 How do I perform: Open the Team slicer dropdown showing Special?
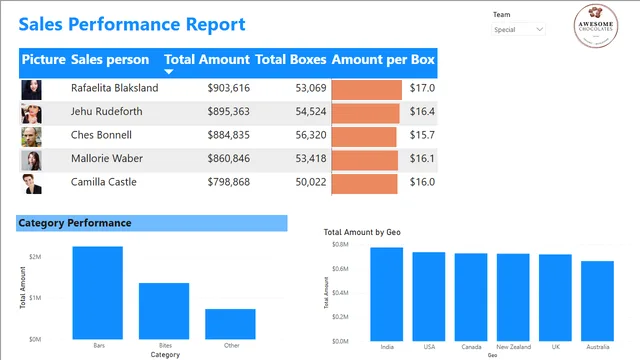[x=518, y=29]
